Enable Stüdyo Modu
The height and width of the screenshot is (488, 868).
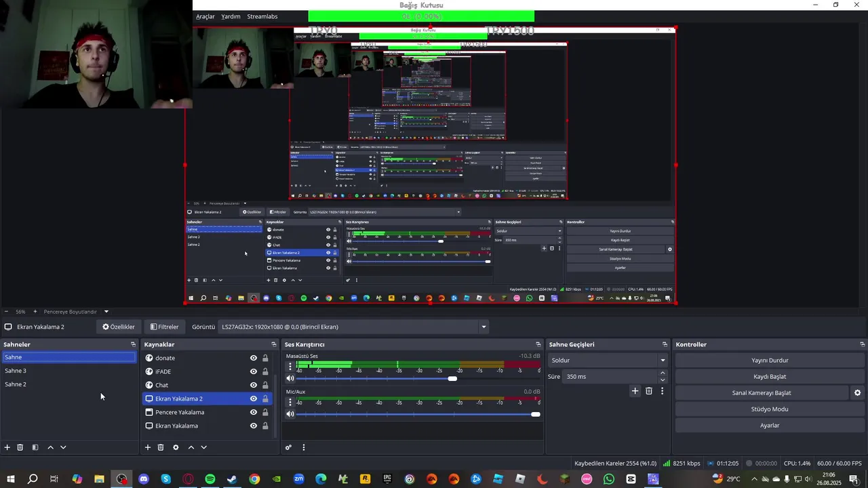(x=770, y=409)
